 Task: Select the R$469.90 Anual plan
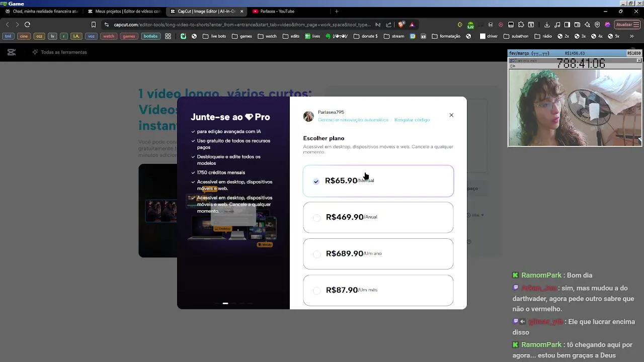(378, 217)
